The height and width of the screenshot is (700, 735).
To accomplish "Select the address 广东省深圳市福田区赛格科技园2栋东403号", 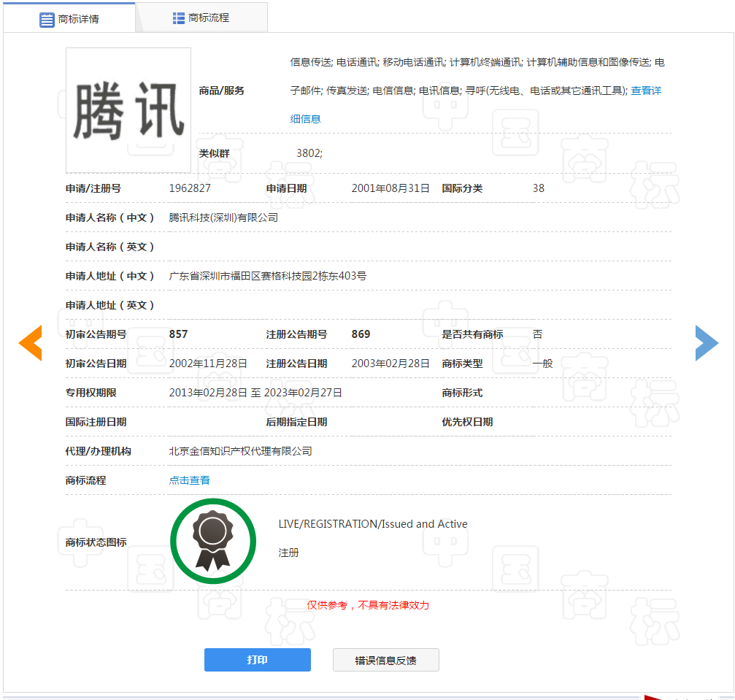I will 268,276.
